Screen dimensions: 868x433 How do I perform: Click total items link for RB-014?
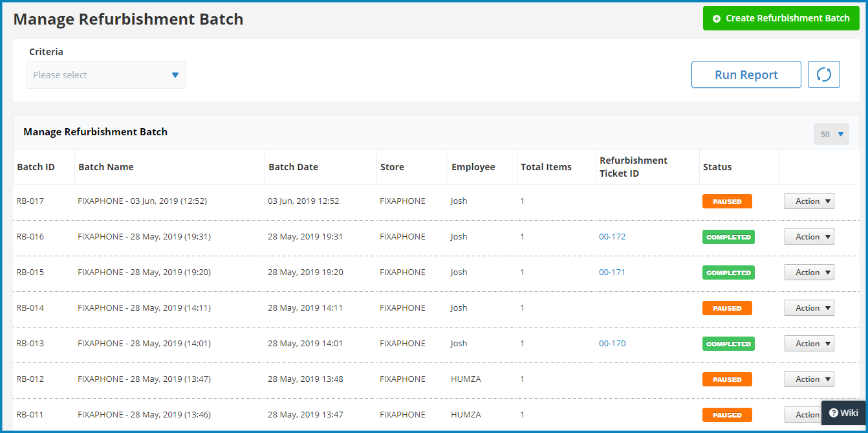tap(522, 308)
